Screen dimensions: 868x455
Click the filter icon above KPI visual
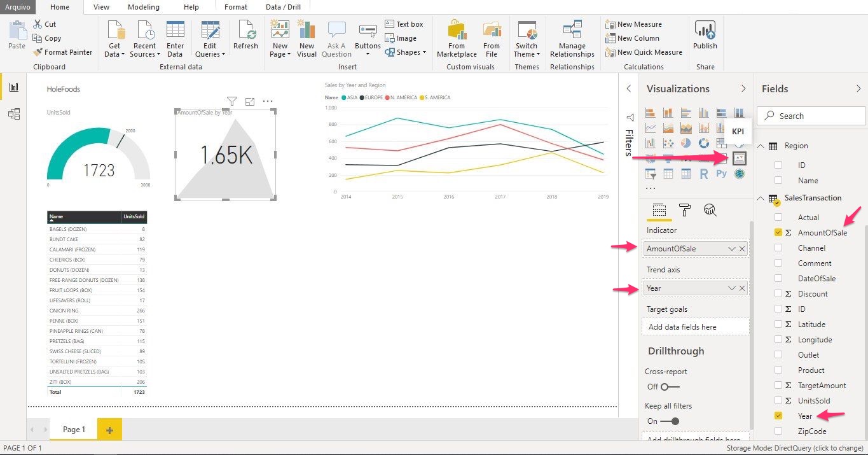[x=232, y=101]
